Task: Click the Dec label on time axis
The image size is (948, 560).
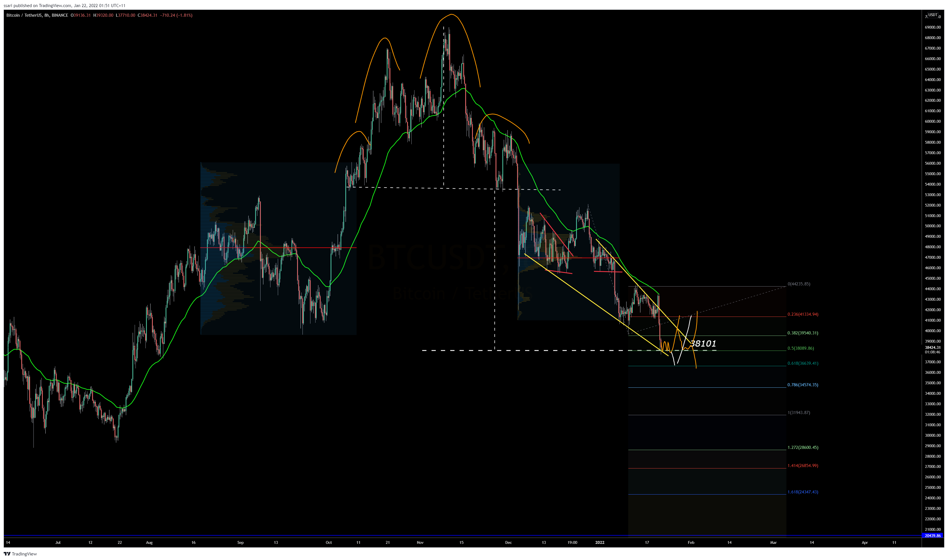Action: point(508,542)
